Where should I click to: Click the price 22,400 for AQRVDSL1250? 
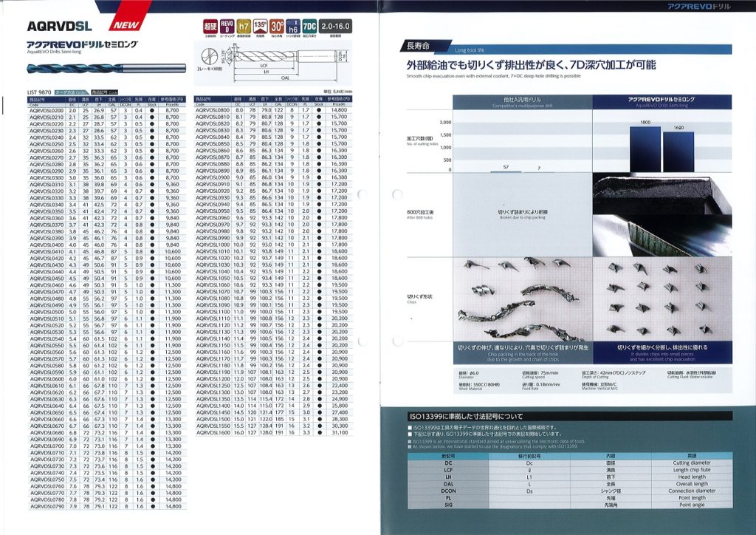pos(340,386)
